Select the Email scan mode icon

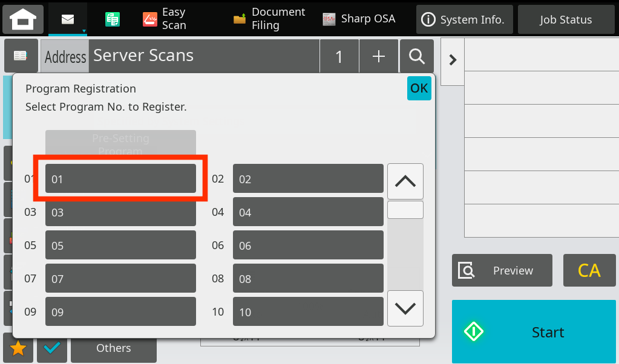[x=67, y=18]
